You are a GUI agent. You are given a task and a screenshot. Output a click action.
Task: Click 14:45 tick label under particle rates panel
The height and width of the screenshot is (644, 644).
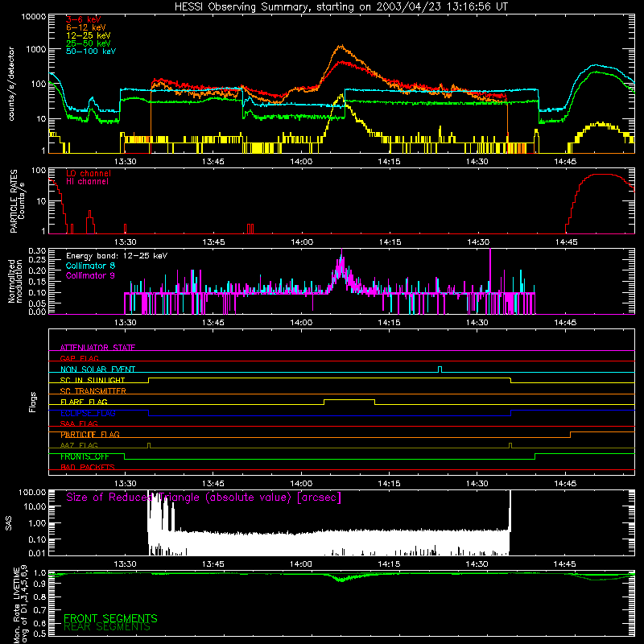coord(566,242)
